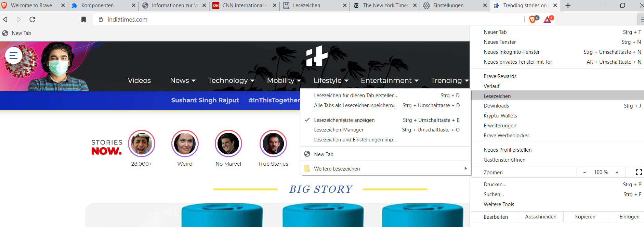Close the Komponenten tab
The image size is (644, 227).
coord(134,5)
